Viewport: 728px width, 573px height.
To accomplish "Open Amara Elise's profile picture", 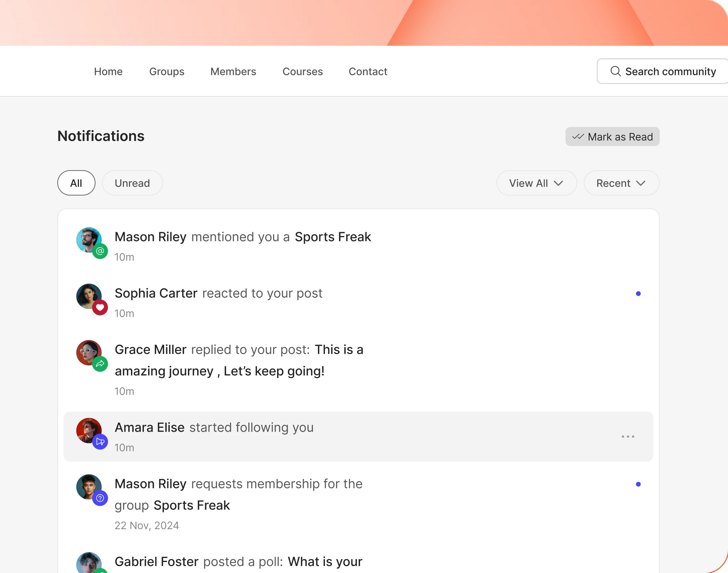I will coord(89,430).
